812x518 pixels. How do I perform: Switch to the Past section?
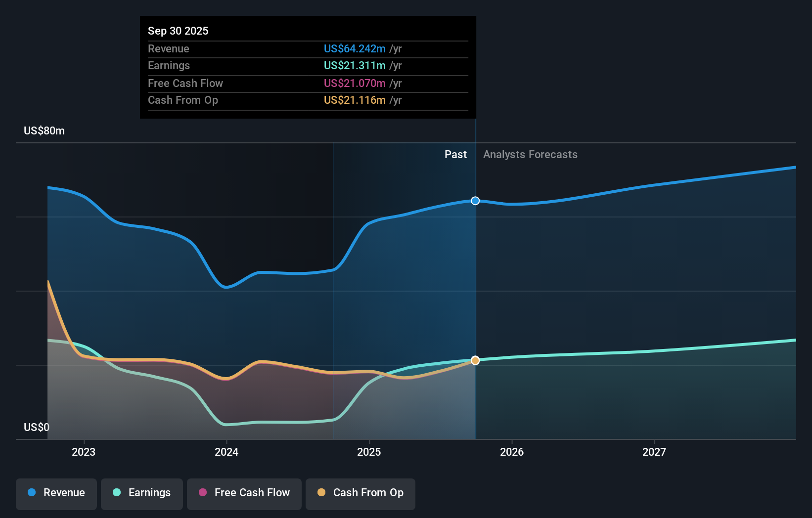[x=455, y=154]
